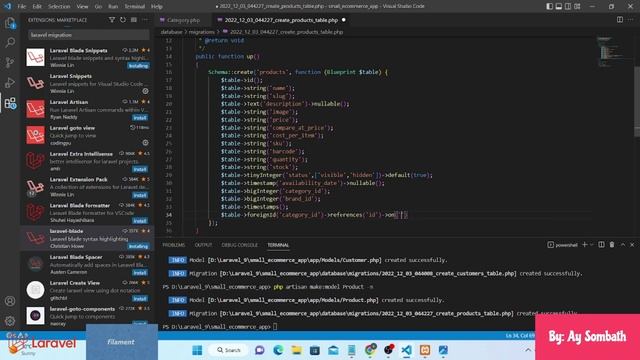640x360 pixels.
Task: Focus the extensions search input field
Action: pyautogui.click(x=89, y=35)
